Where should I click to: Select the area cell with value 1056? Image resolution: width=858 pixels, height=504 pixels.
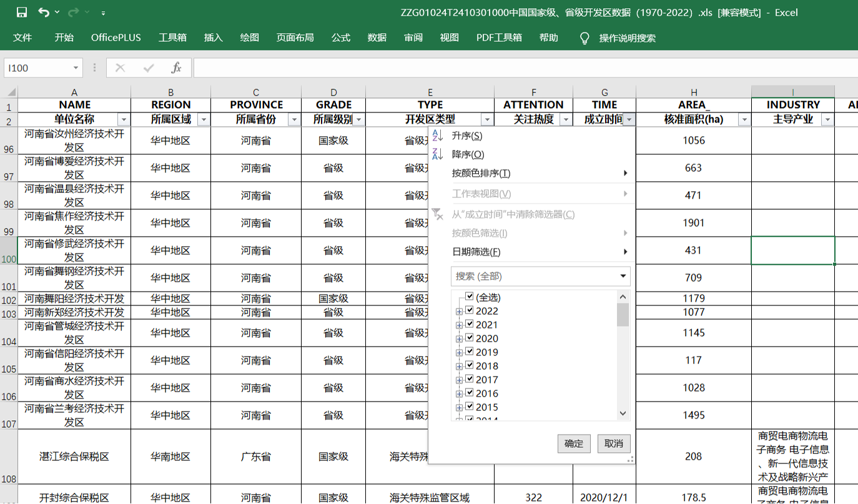click(694, 141)
